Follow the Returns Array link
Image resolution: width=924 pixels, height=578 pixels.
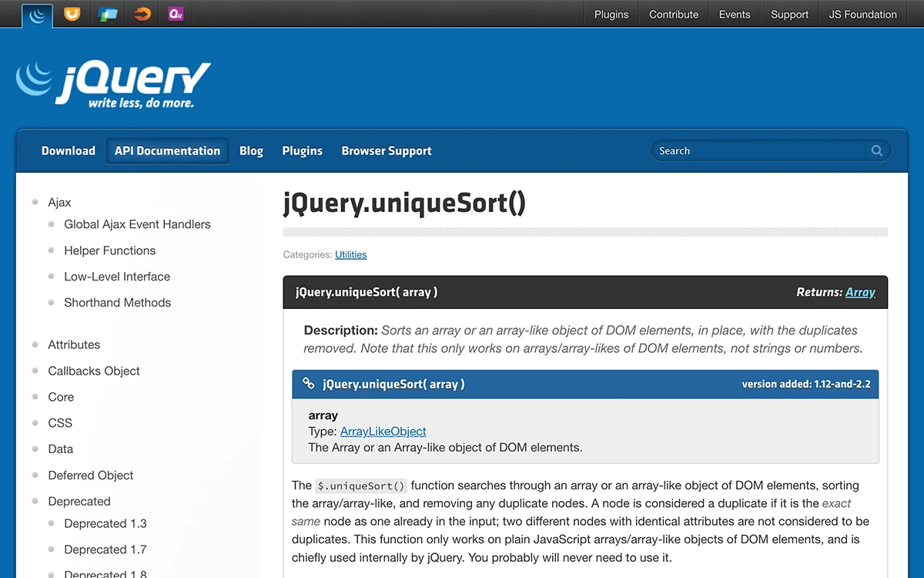click(x=860, y=292)
